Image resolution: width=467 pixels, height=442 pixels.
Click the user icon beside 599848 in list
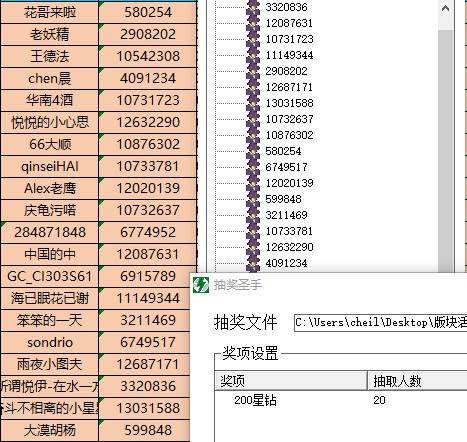(253, 199)
